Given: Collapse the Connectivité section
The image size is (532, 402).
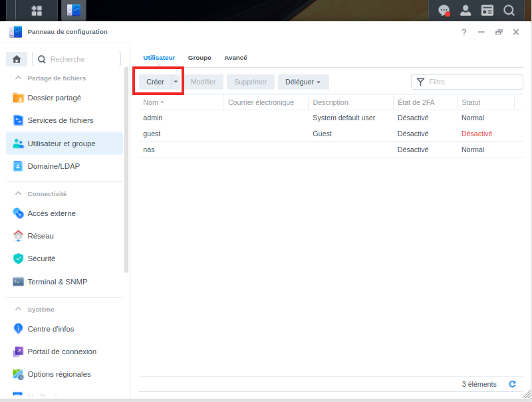Looking at the screenshot, I should pos(18,194).
